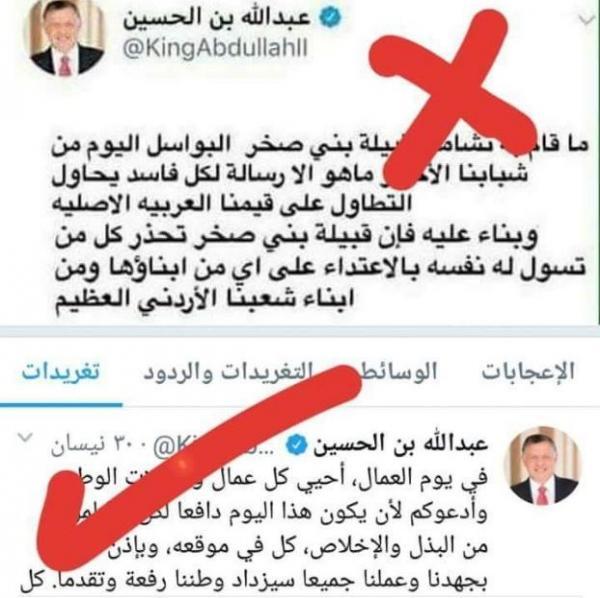
Task: Click truncated @K handle in lower tweet
Action: [170, 446]
